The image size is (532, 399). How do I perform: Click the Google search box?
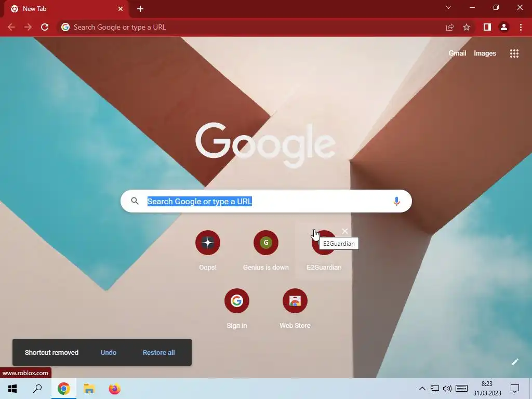click(x=266, y=201)
